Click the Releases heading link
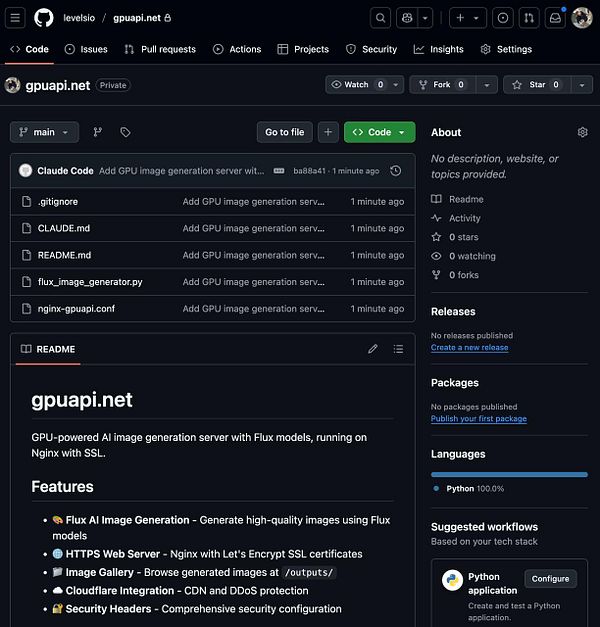 [x=453, y=312]
